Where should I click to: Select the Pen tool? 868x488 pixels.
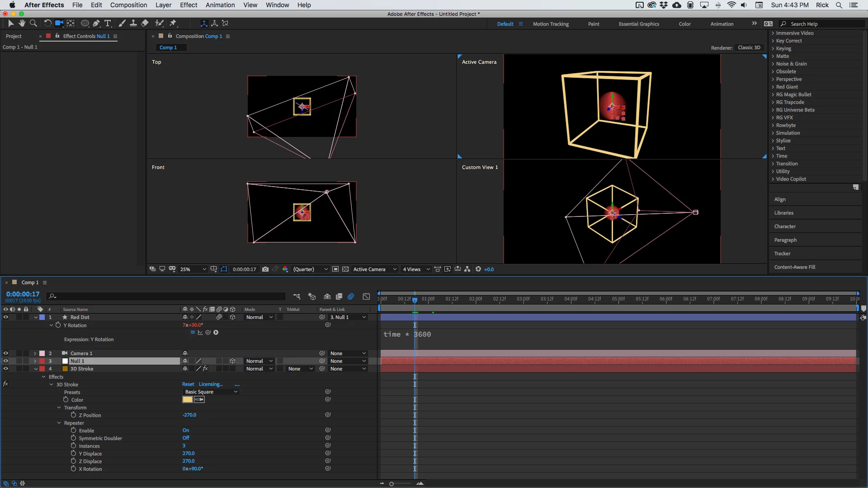coord(96,23)
